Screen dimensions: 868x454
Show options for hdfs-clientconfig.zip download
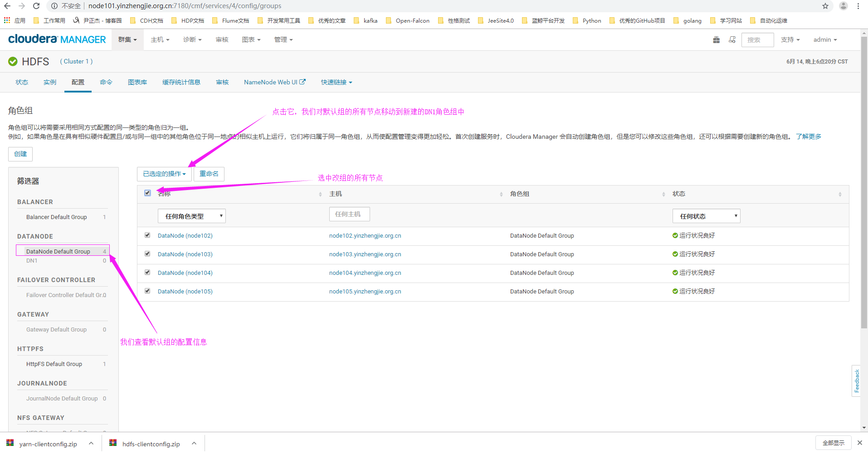tap(194, 443)
